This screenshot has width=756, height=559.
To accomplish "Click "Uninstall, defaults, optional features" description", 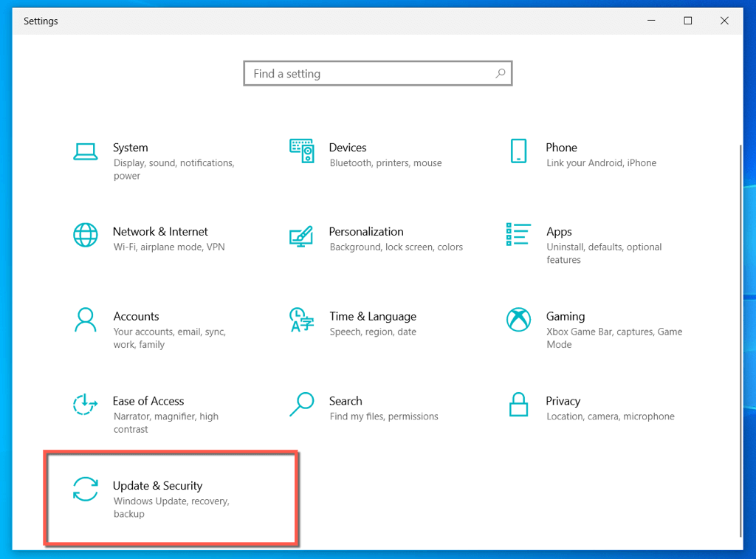I will click(x=604, y=253).
